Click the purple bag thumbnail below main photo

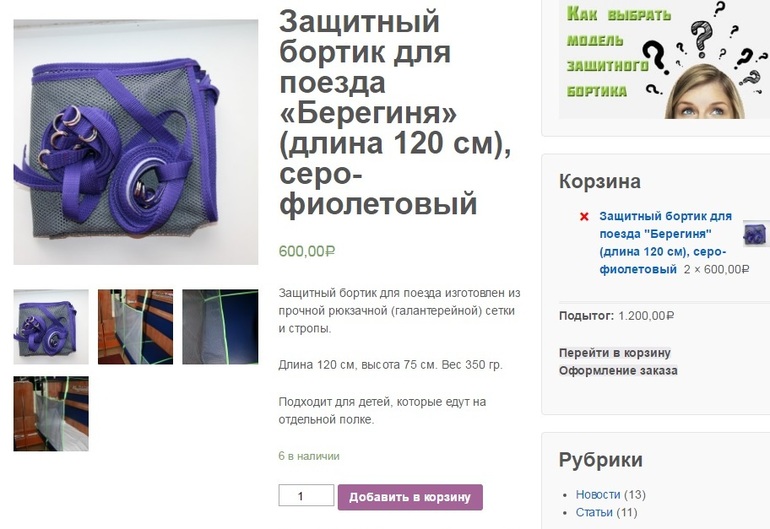point(51,327)
